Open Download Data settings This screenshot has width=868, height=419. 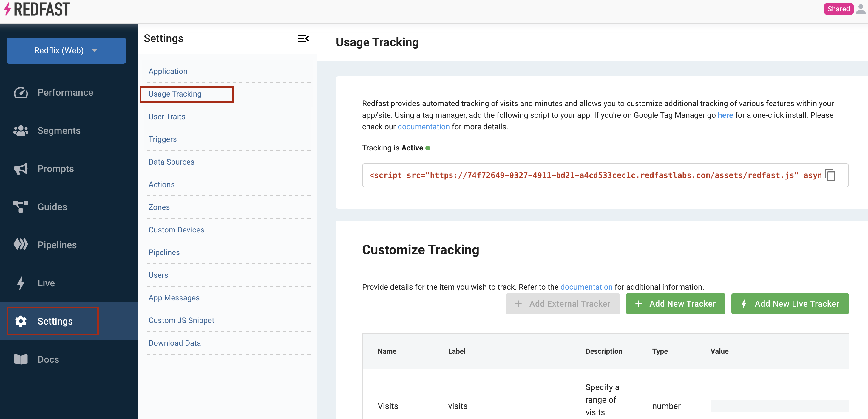click(x=174, y=343)
